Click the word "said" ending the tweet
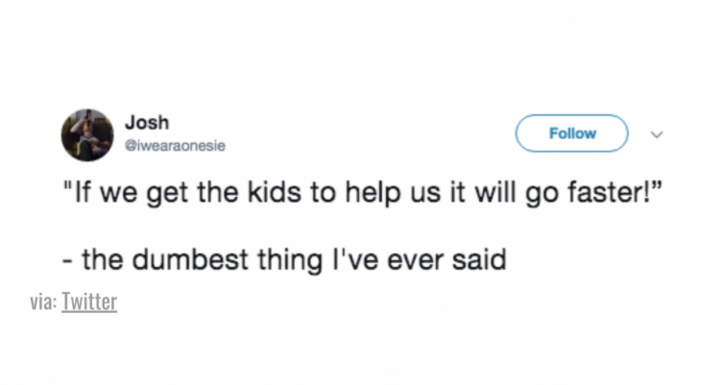Image resolution: width=720 pixels, height=385 pixels. 479,260
